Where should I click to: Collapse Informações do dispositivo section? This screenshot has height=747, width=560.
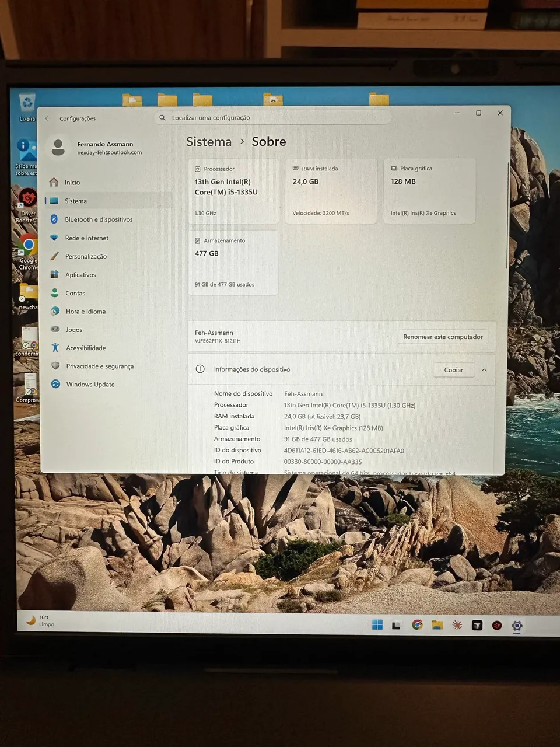[x=484, y=370]
